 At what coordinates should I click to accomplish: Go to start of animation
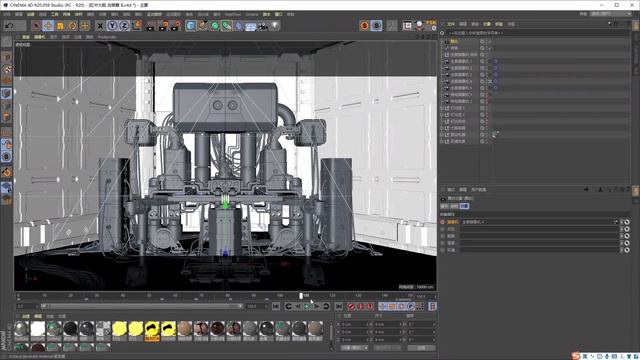pos(276,306)
